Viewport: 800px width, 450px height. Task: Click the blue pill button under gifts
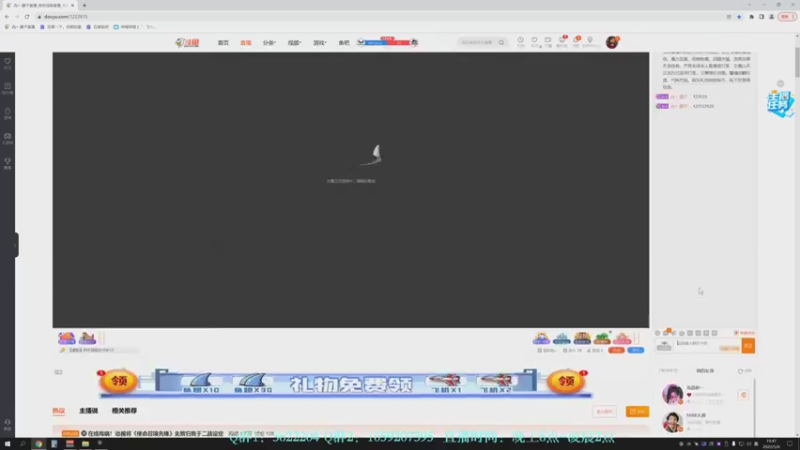point(636,351)
